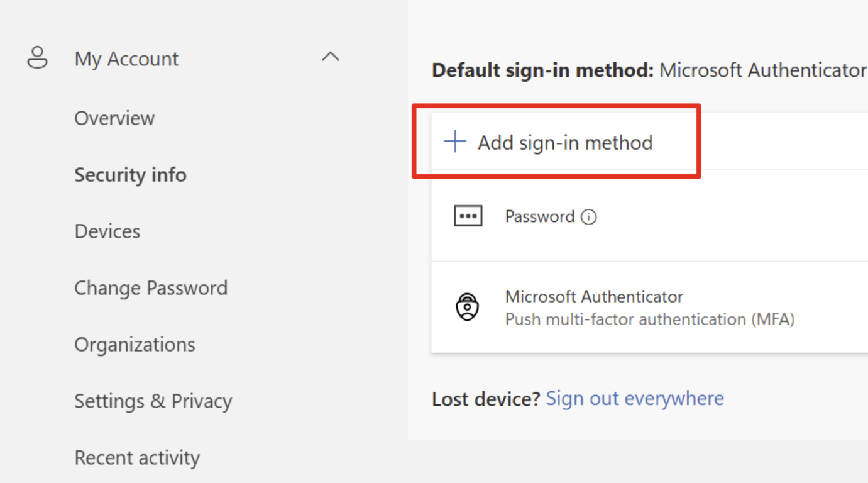The image size is (868, 483).
Task: Select Security info in sidebar
Action: pyautogui.click(x=130, y=175)
